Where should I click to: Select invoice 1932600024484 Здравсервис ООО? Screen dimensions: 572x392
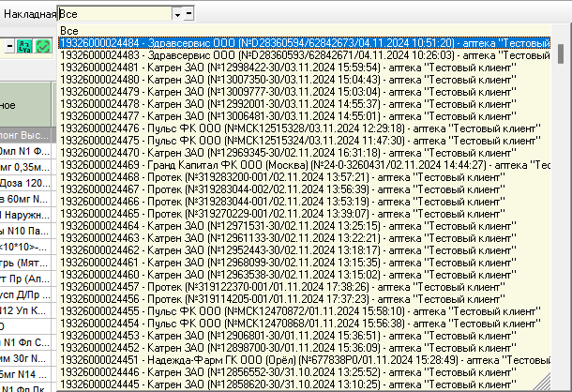click(x=304, y=43)
